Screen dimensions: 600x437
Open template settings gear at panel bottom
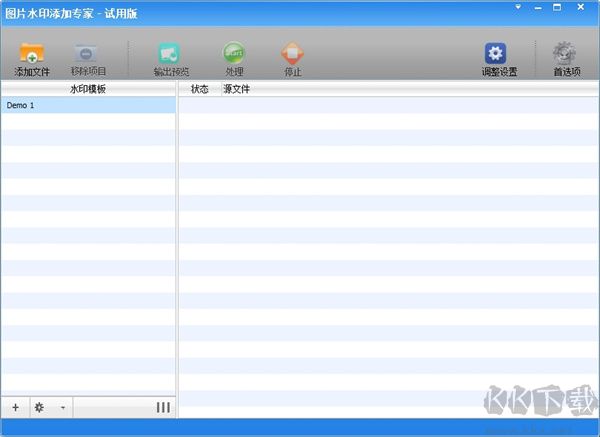tap(39, 408)
